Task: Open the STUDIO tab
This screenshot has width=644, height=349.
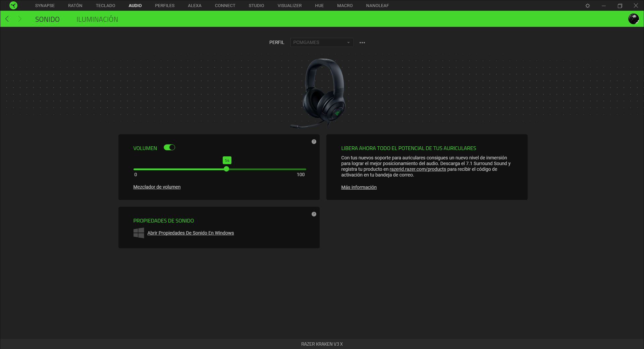Action: click(256, 6)
